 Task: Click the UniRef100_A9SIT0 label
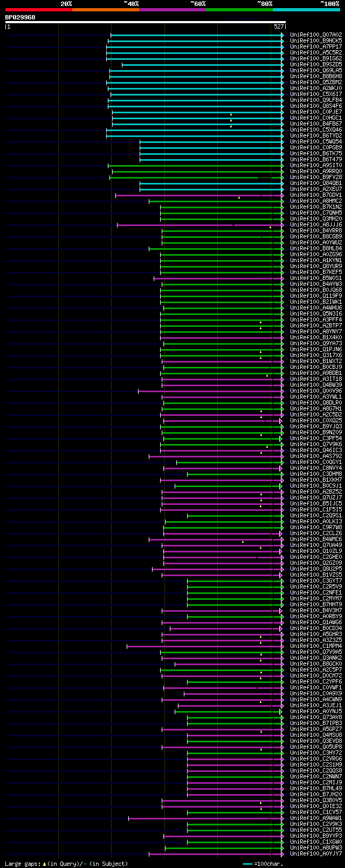point(316,166)
